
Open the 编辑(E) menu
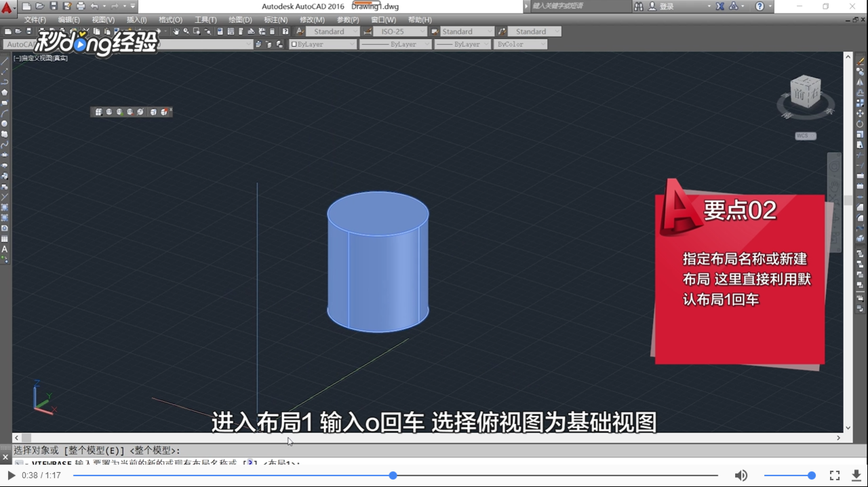pos(69,20)
